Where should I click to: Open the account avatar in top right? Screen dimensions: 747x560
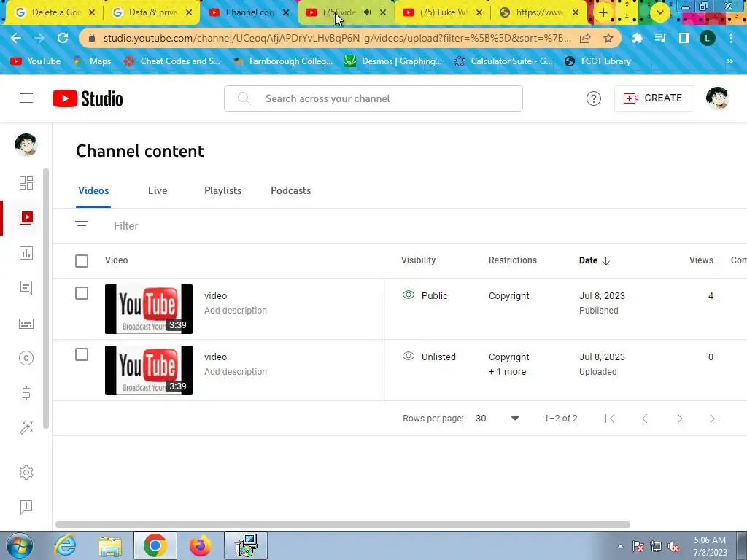717,98
